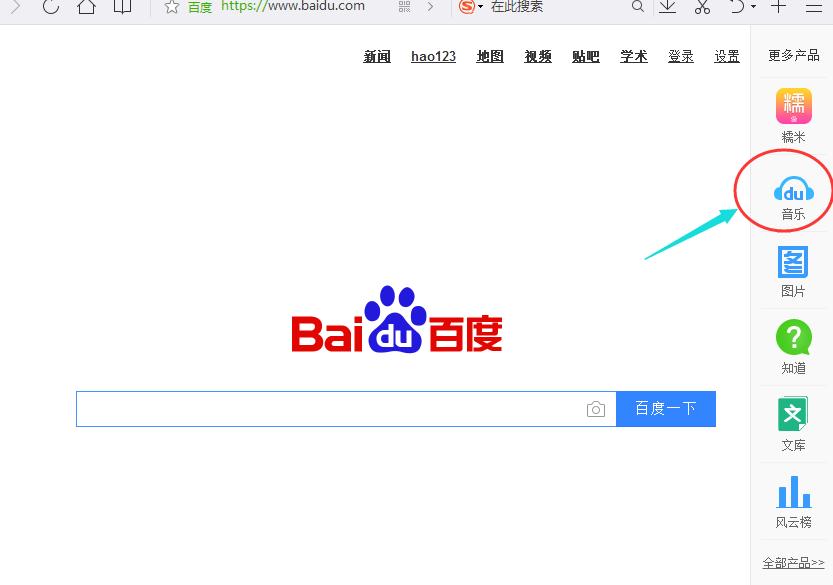Click the 风云榜 text label
This screenshot has height=585, width=833.
pos(793,522)
